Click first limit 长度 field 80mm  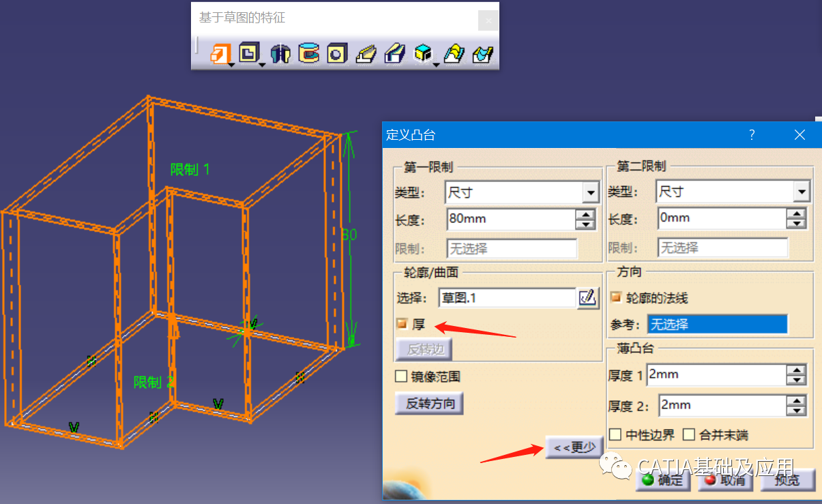tap(512, 220)
